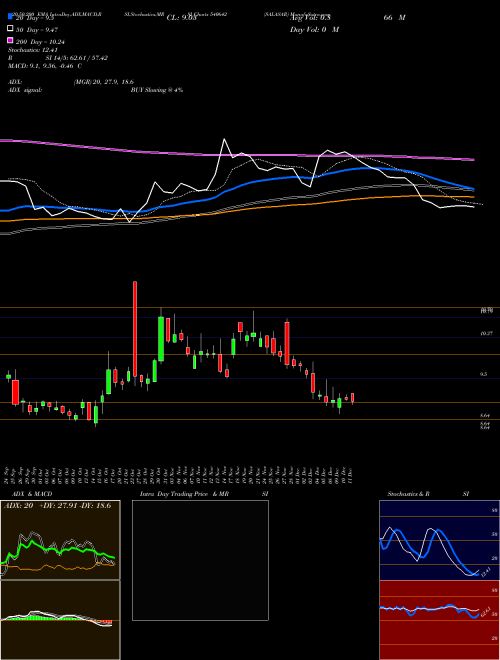Screen dimensions: 500x660
Task: Select the '200 Day = 10.24' legend text
Action: 40,42
